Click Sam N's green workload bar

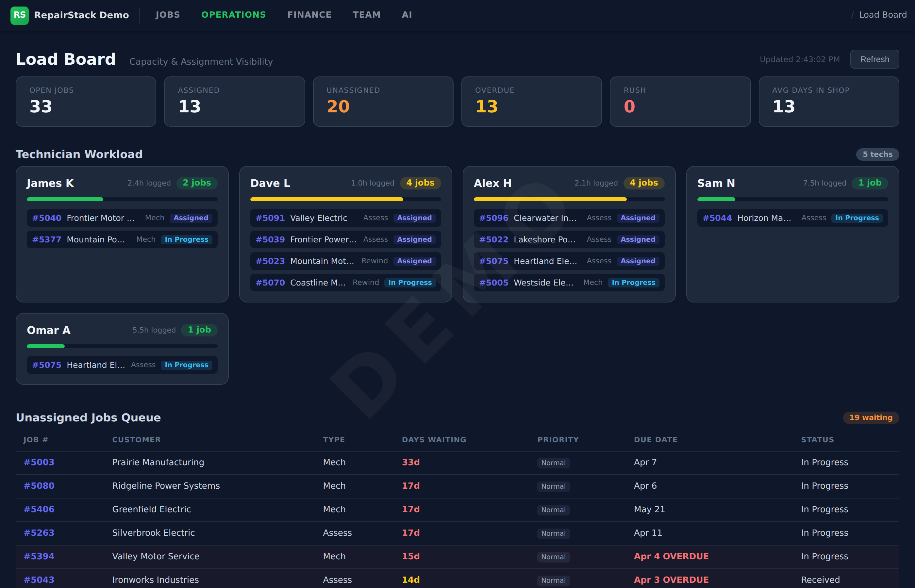[x=792, y=199]
